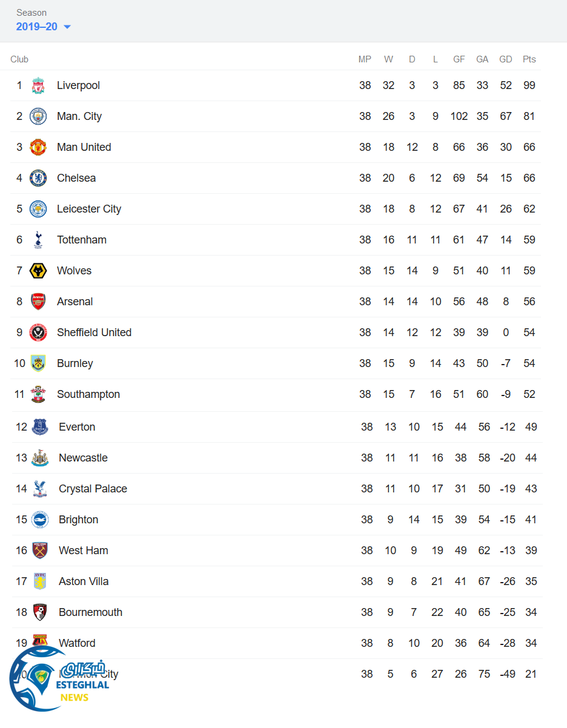Image resolution: width=567 pixels, height=728 pixels.
Task: Click the West Ham badge icon
Action: [40, 551]
